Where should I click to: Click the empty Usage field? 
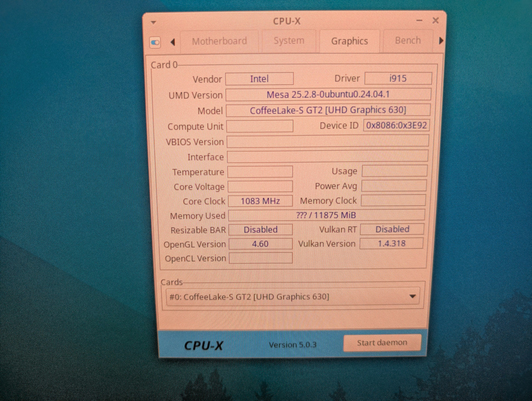tap(394, 171)
